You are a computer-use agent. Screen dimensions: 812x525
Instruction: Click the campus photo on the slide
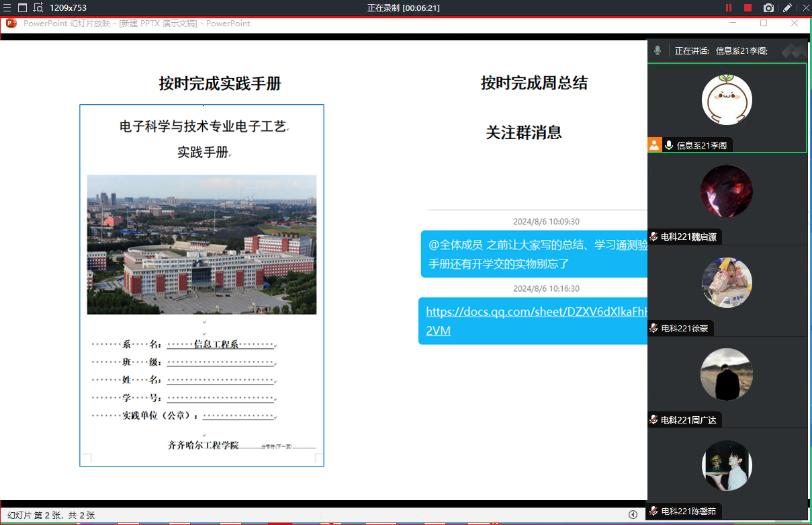(x=201, y=244)
